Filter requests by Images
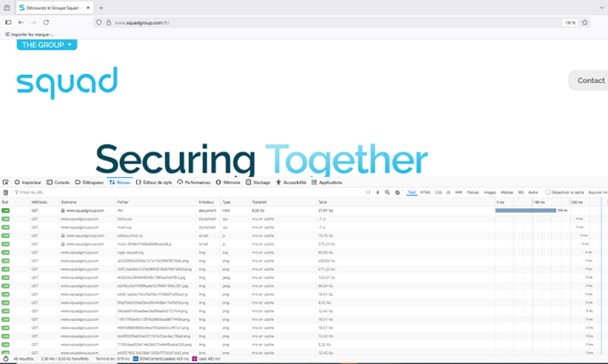 (489, 192)
